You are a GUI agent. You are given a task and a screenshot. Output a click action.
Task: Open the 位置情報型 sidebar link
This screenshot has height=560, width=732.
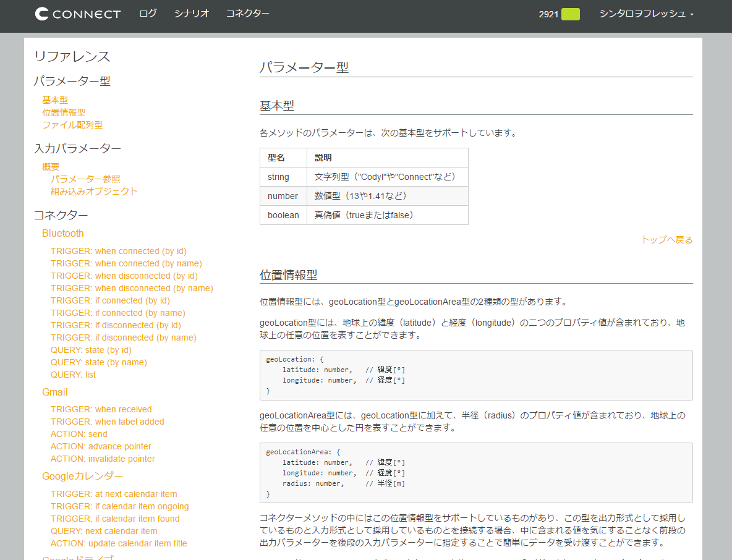pyautogui.click(x=64, y=112)
